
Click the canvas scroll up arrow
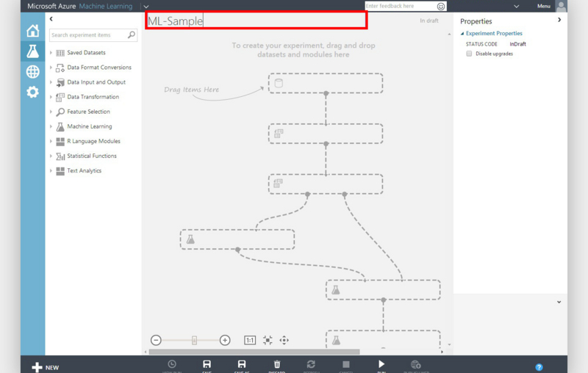coord(449,35)
